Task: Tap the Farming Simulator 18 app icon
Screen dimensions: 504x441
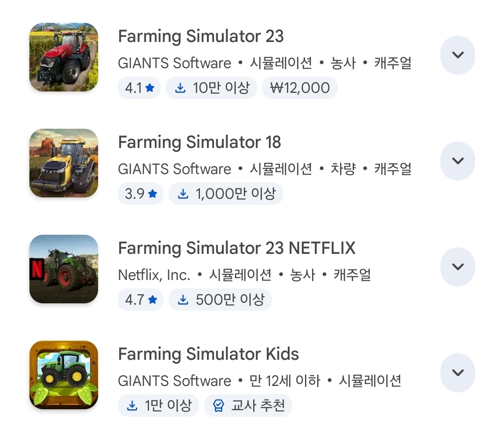Action: 64,163
